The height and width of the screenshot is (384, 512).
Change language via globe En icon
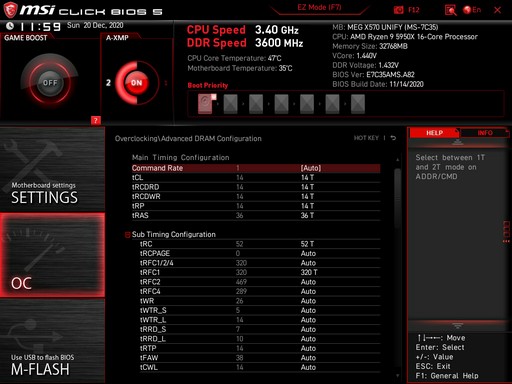tap(472, 10)
